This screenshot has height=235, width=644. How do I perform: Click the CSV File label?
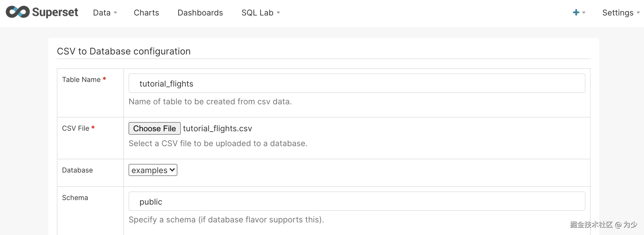(75, 128)
